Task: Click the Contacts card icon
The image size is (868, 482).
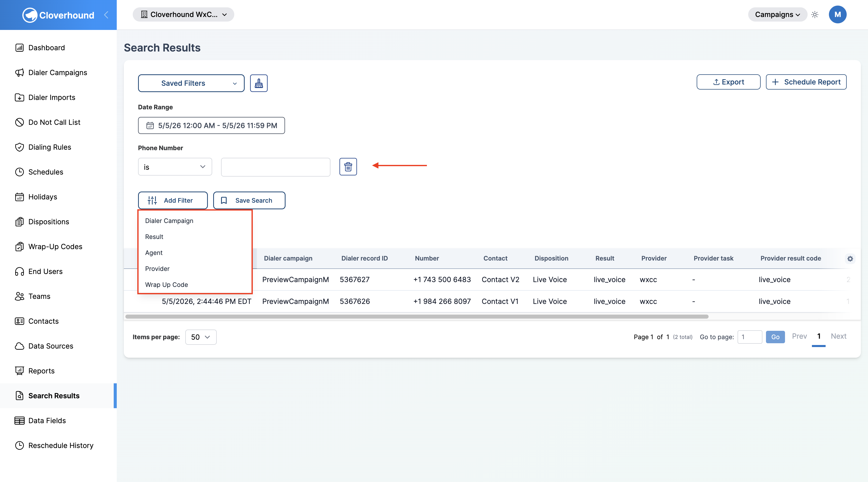Action: click(x=20, y=321)
